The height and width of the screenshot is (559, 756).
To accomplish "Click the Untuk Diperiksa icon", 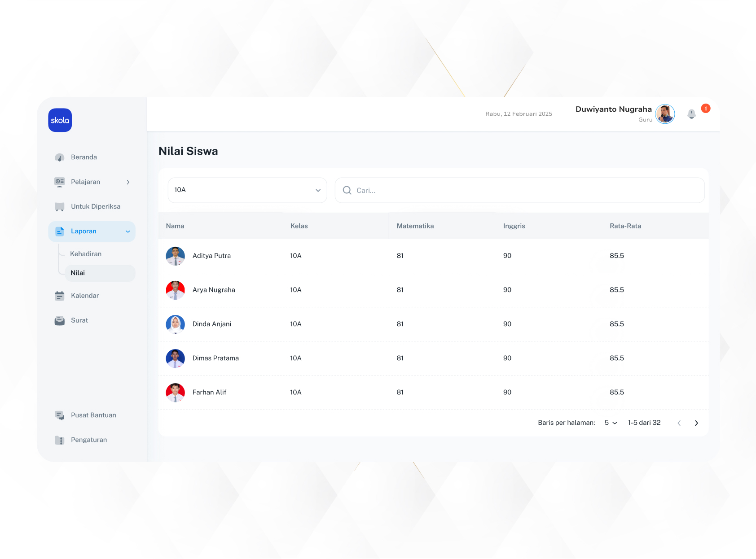I will coord(59,207).
